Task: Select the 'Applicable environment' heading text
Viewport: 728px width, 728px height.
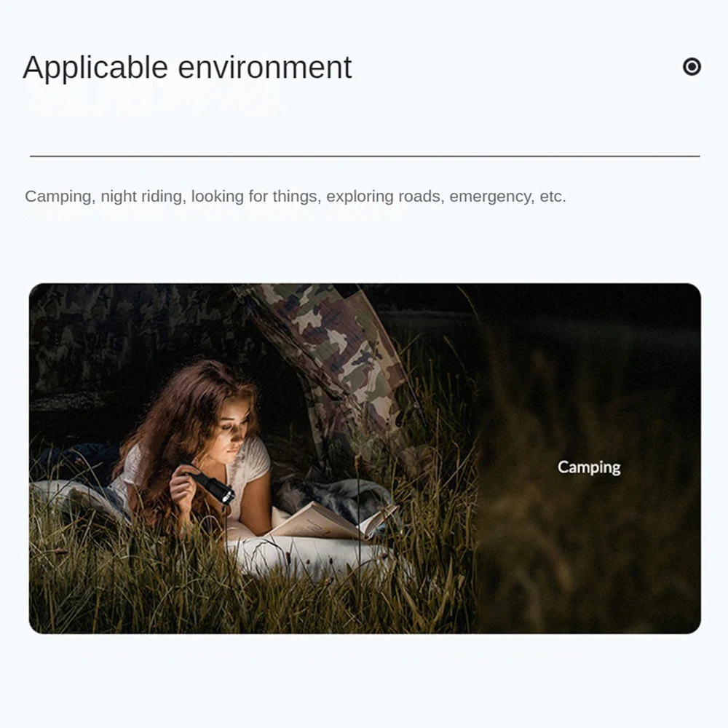Action: pyautogui.click(x=187, y=68)
